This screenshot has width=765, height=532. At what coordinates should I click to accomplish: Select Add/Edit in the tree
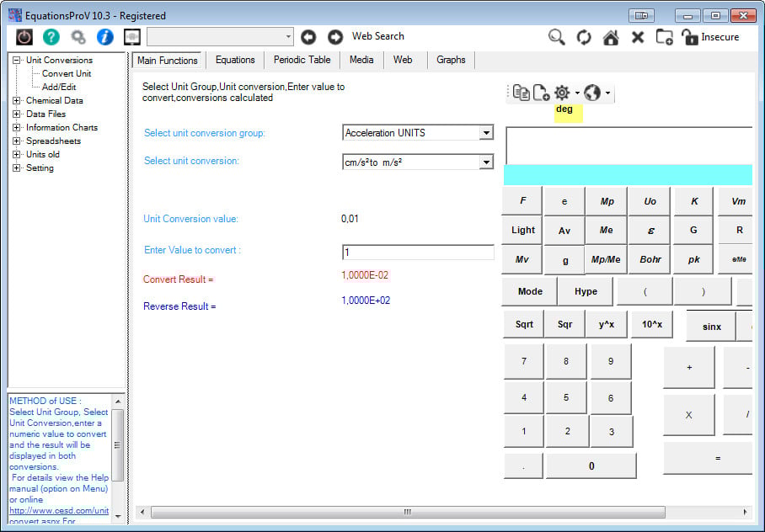[59, 87]
